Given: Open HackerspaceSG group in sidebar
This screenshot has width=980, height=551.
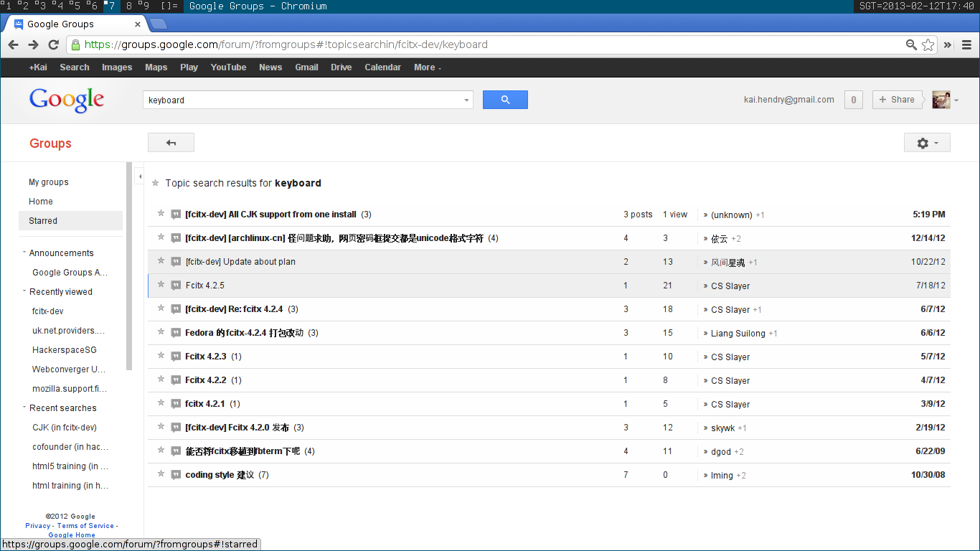Looking at the screenshot, I should pyautogui.click(x=65, y=350).
